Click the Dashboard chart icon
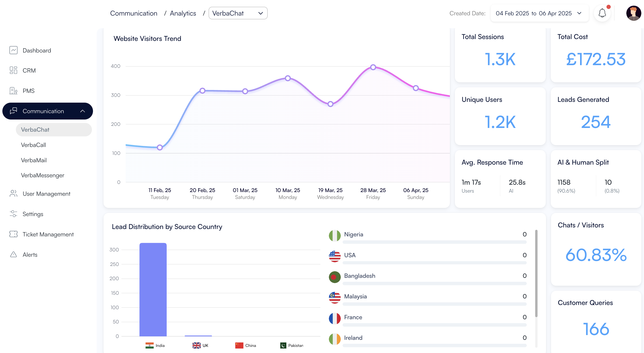The image size is (644, 353). tap(13, 50)
